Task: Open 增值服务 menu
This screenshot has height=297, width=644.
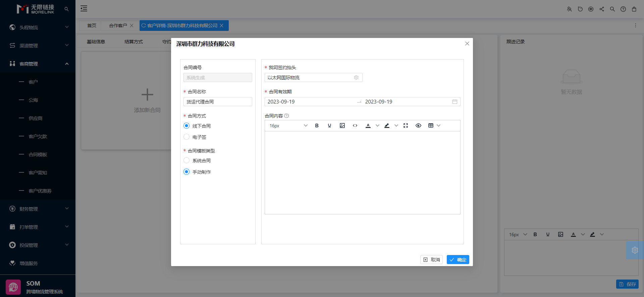Action: coord(38,263)
